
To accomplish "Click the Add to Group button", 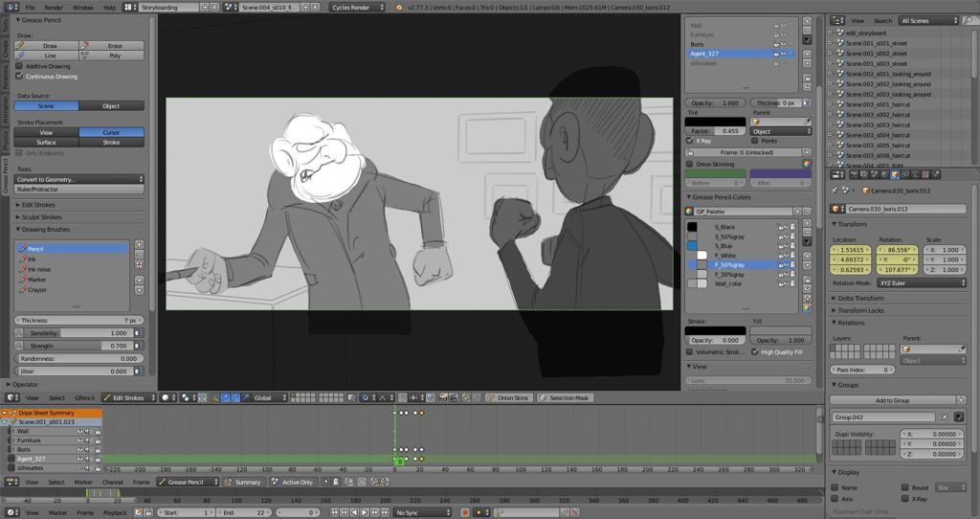I will [898, 400].
